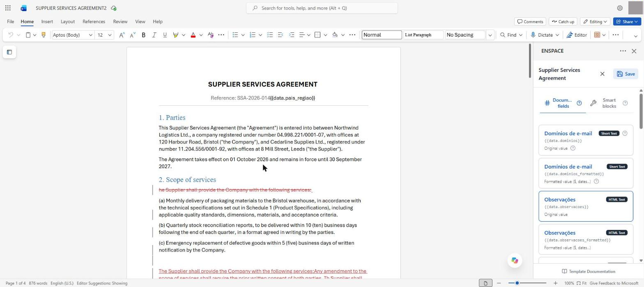Viewport: 644px width, 287px height.
Task: Clear formatting icon
Action: [211, 35]
